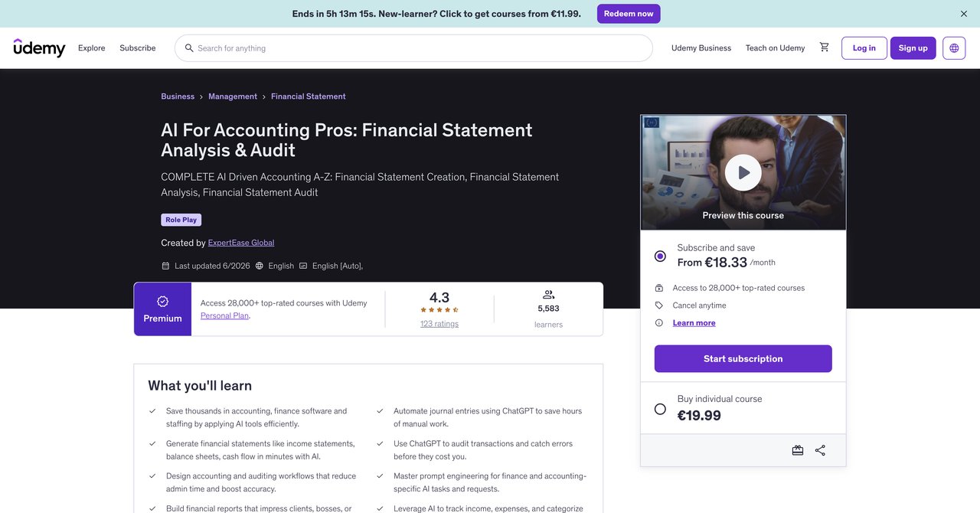This screenshot has width=980, height=513.
Task: Click the gift this course icon
Action: (x=798, y=450)
